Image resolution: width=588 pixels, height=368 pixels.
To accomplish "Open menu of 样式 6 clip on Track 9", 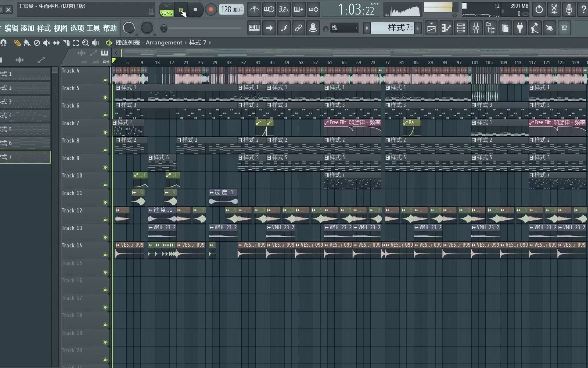I will (x=151, y=158).
